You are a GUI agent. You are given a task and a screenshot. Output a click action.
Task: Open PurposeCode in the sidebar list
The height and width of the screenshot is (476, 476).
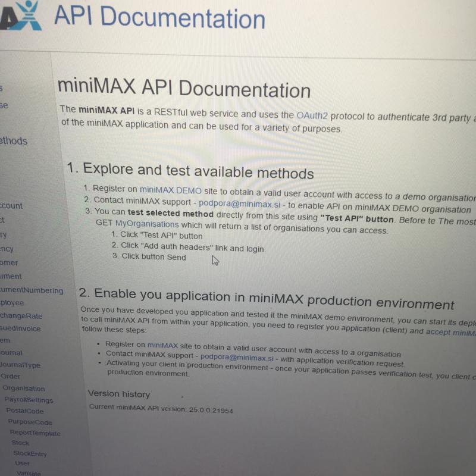pyautogui.click(x=30, y=422)
